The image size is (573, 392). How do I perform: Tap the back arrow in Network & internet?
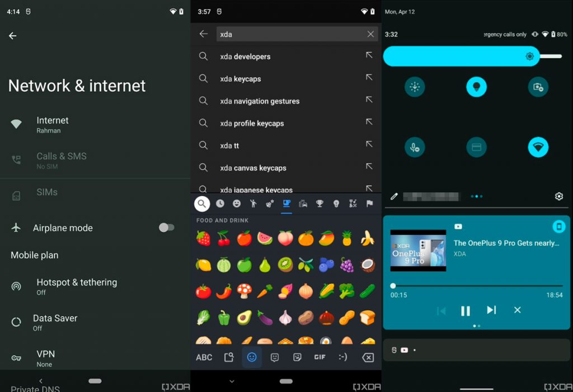(x=12, y=36)
